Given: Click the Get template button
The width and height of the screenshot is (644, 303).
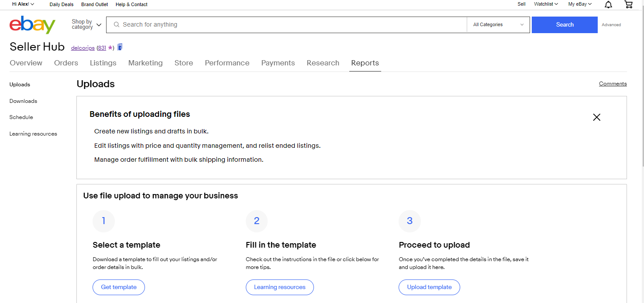Looking at the screenshot, I should (x=119, y=287).
